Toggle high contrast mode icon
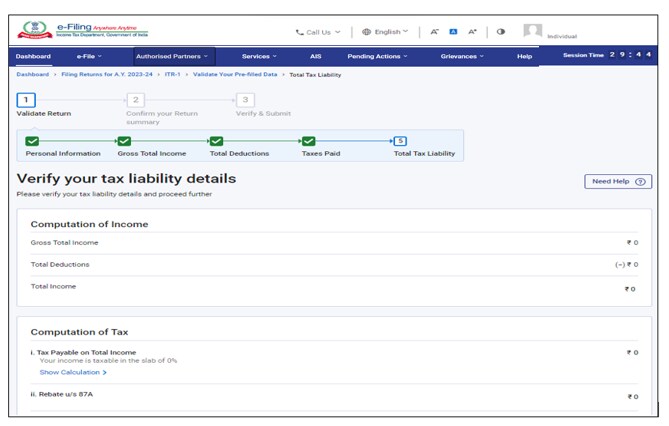669x426 pixels. coord(501,32)
